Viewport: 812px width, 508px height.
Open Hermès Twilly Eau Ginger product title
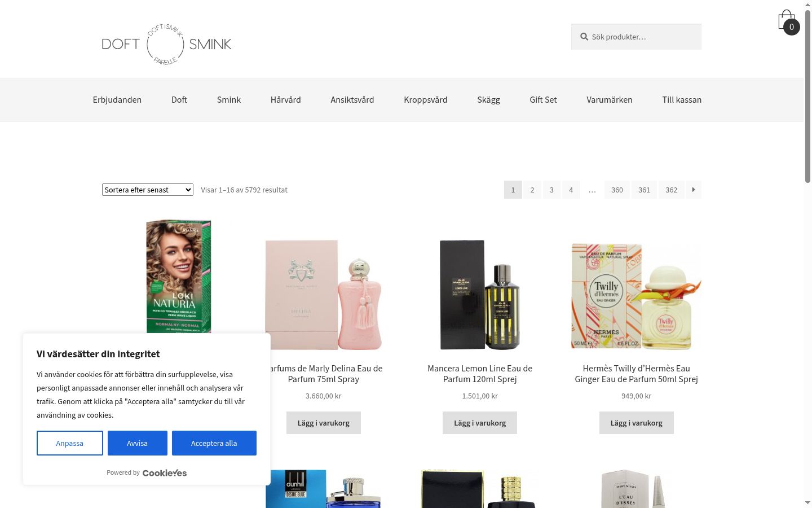coord(637,374)
